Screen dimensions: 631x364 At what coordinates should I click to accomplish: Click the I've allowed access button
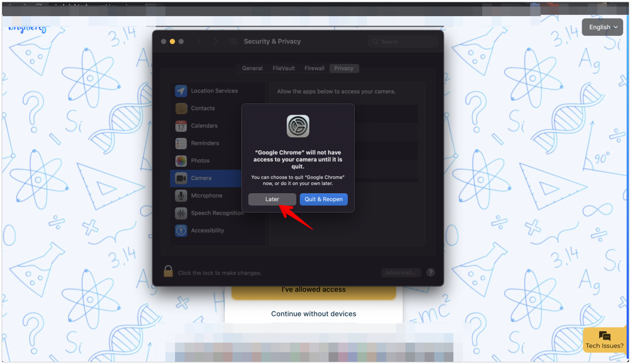click(x=314, y=292)
